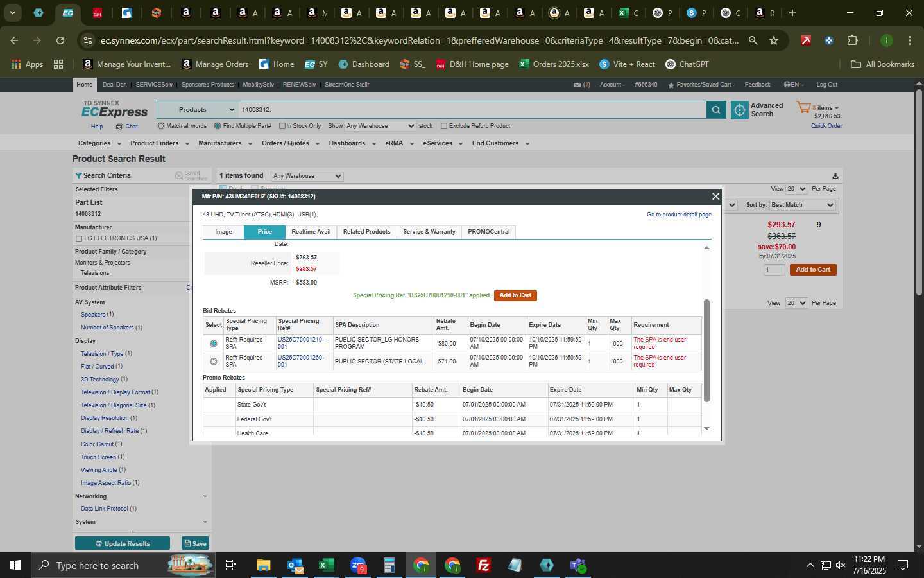Open Related Products tab
The width and height of the screenshot is (924, 578).
coord(366,232)
